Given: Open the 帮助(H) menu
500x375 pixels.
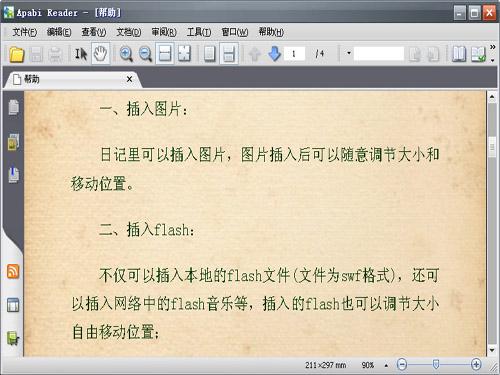Looking at the screenshot, I should click(x=271, y=32).
